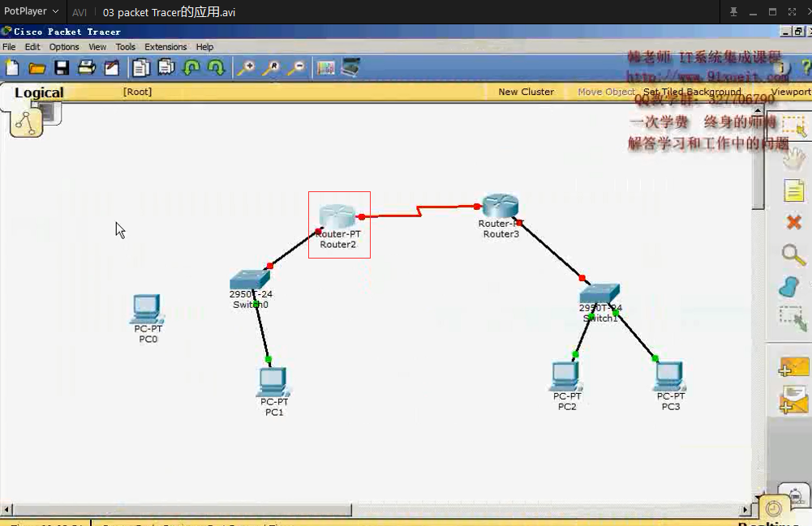Open the Help menu
Image resolution: width=812 pixels, height=526 pixels.
(x=204, y=47)
